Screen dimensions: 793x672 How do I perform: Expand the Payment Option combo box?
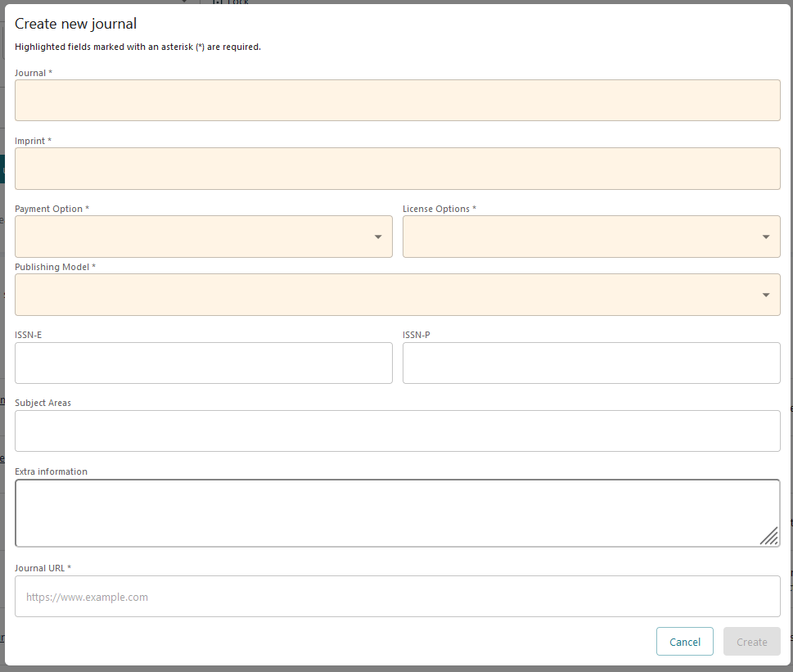click(x=203, y=236)
